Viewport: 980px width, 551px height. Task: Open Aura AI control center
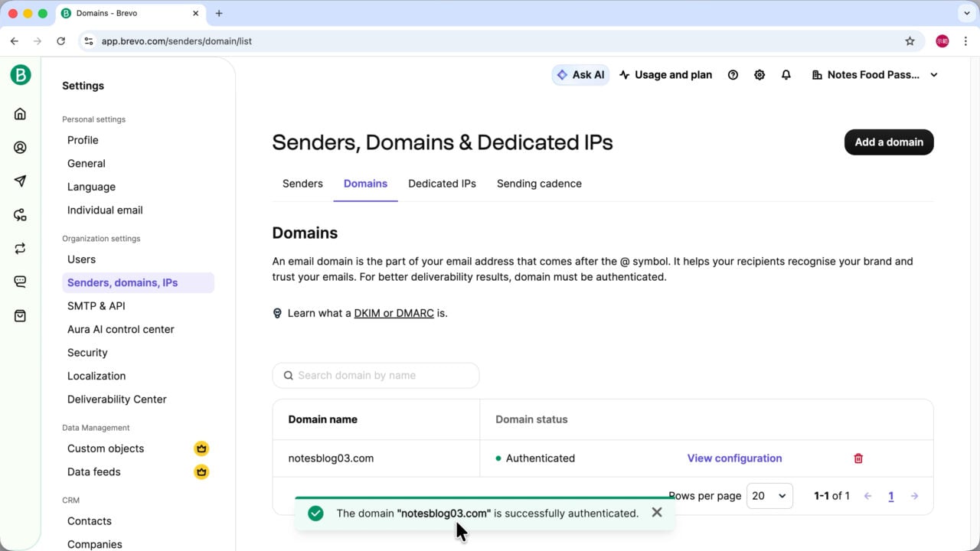tap(121, 330)
